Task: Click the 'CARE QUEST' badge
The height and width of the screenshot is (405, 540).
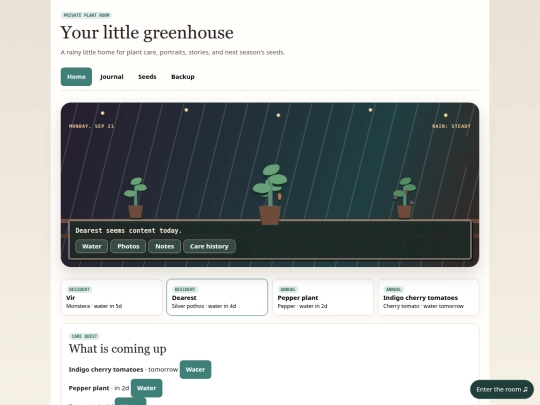Action: coord(84,336)
